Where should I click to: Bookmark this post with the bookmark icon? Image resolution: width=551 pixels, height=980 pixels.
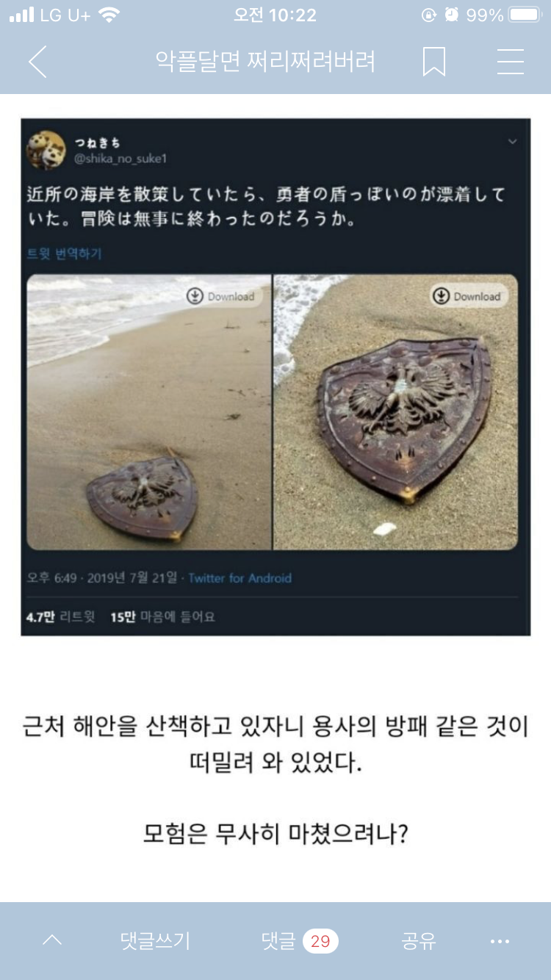pyautogui.click(x=434, y=62)
